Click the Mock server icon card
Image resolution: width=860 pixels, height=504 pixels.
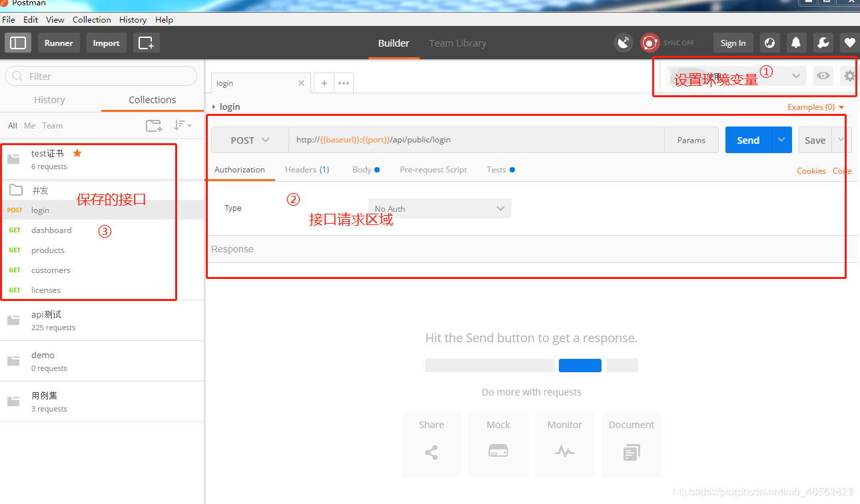(498, 444)
